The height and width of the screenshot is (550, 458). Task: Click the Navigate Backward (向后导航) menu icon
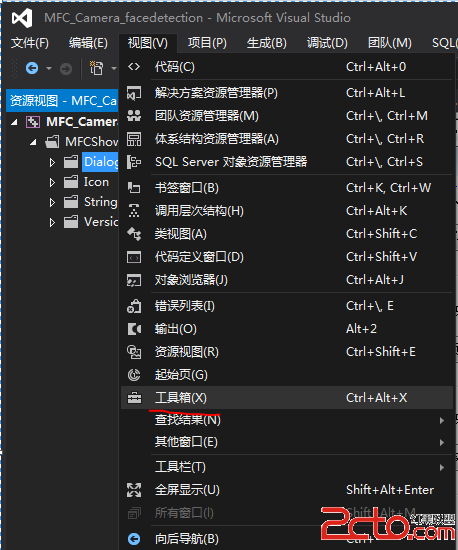pyautogui.click(x=134, y=539)
